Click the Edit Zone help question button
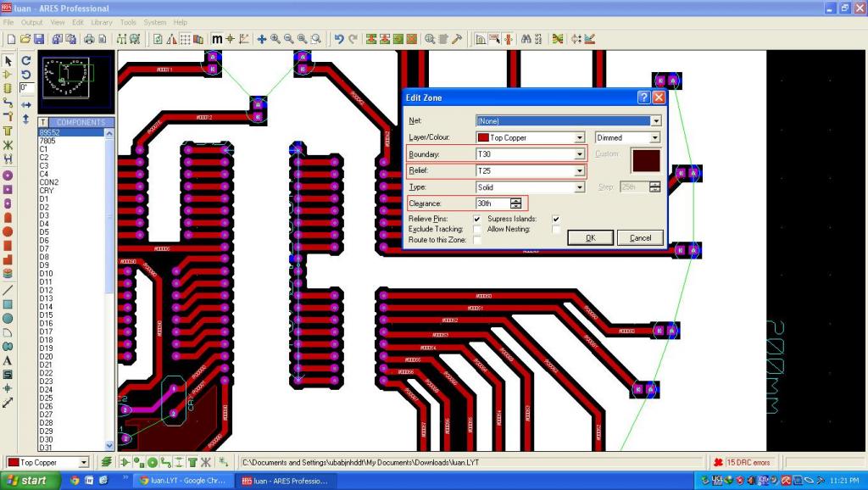Screen dimensions: 868x490 [643, 97]
